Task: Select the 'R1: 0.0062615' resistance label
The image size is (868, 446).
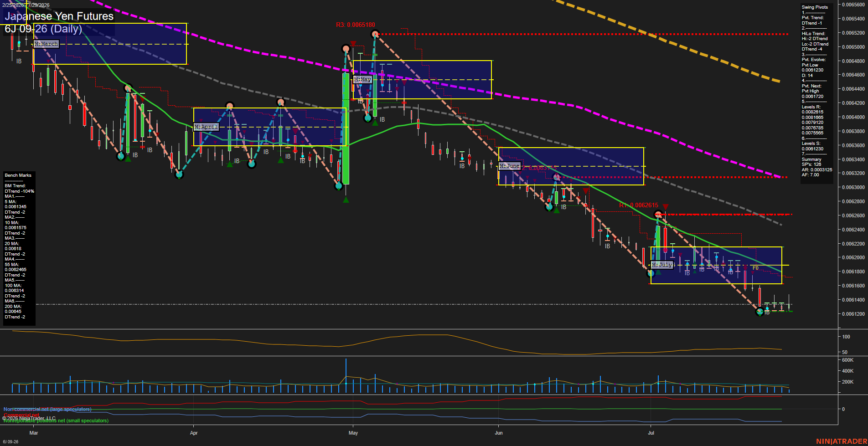Action: coord(639,205)
